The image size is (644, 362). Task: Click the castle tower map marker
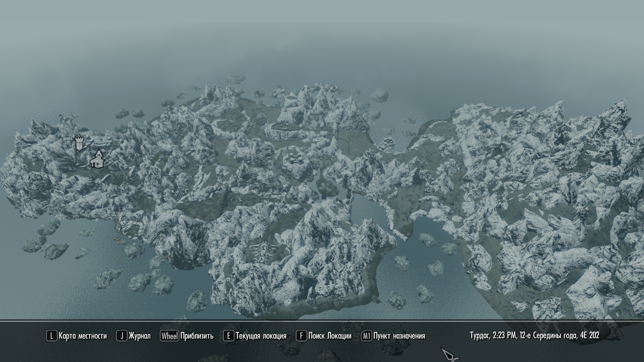[x=79, y=144]
